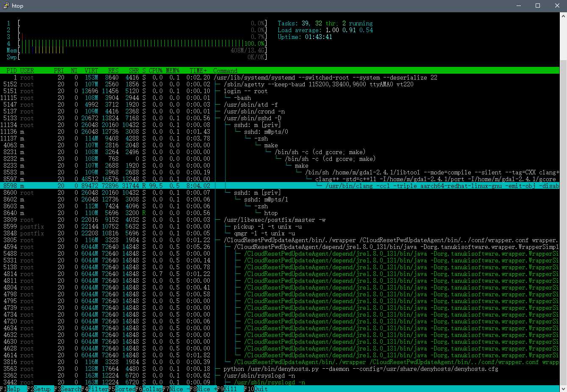Sort by the RES column header

[x=114, y=71]
